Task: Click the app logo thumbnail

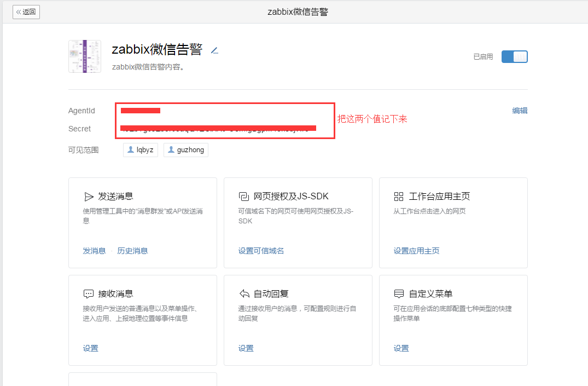Action: click(x=85, y=56)
